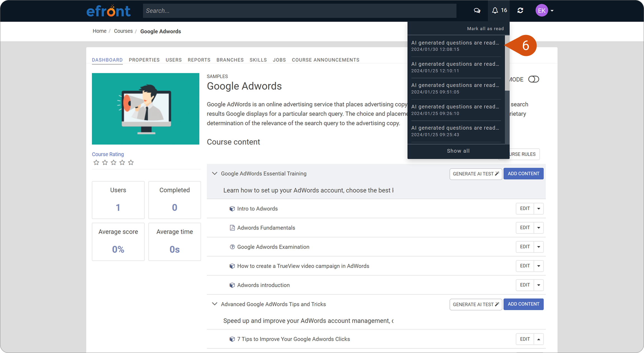Image resolution: width=644 pixels, height=353 pixels.
Task: Open dropdown arrow beside Adwords introduction Edit
Action: pyautogui.click(x=539, y=285)
